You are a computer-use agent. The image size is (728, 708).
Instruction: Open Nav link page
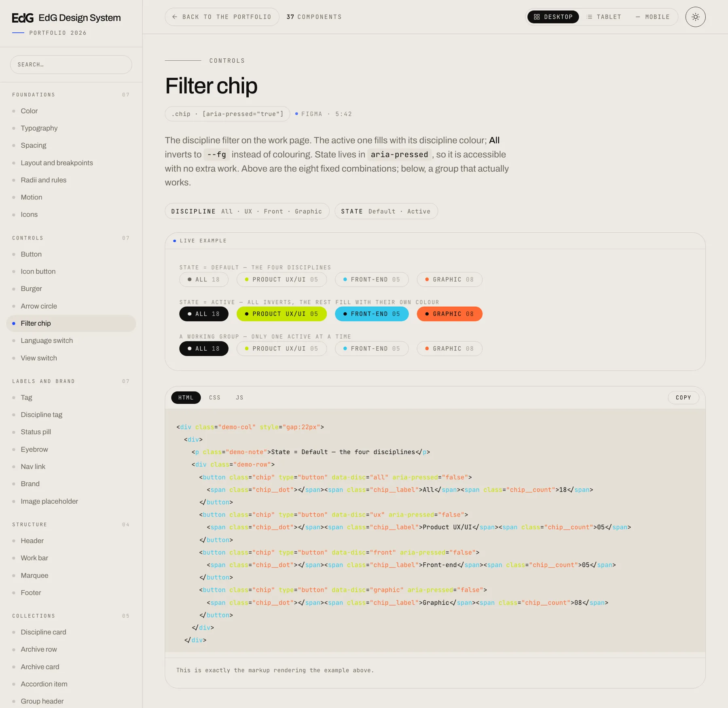[x=71, y=466]
